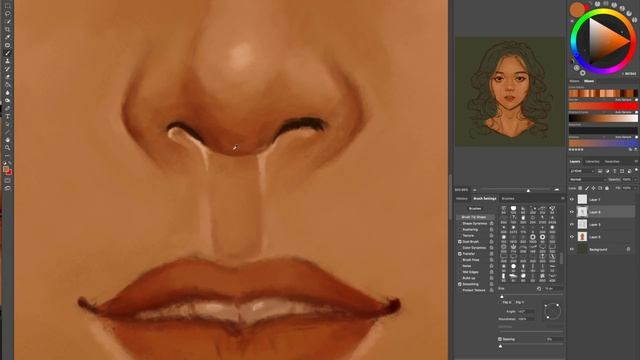Viewport: 640px width, 360px height.
Task: Click the brush Size slider handle
Action: click(x=502, y=296)
